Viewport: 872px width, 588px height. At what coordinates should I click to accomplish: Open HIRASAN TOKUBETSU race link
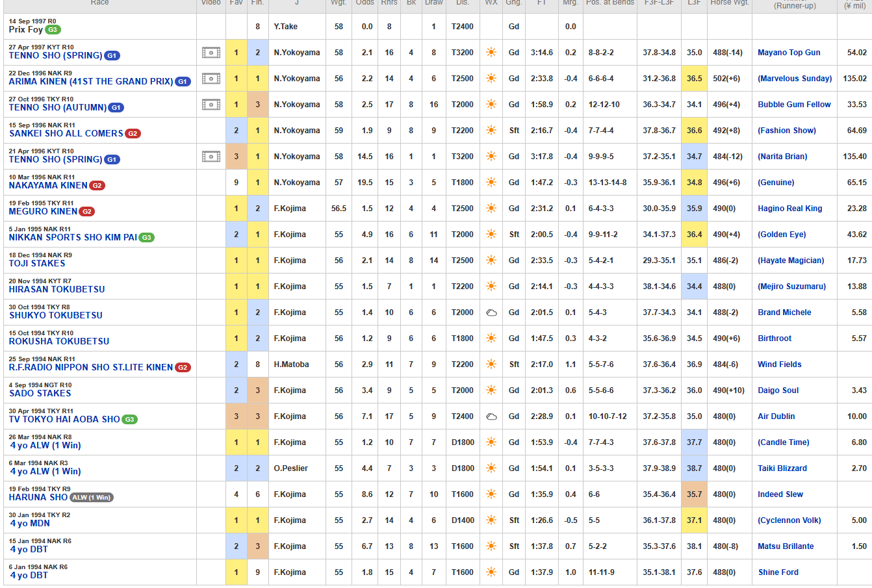[57, 289]
